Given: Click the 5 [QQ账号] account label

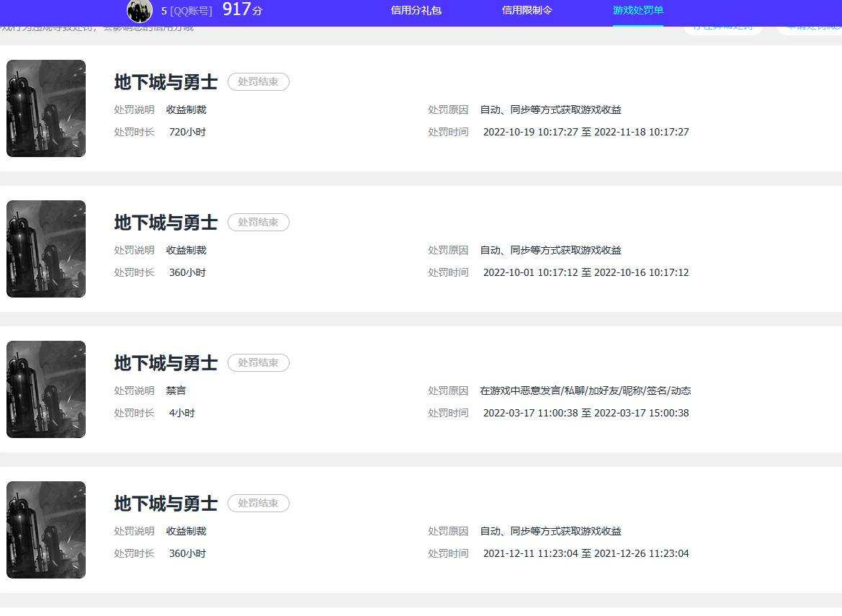Looking at the screenshot, I should pos(187,11).
